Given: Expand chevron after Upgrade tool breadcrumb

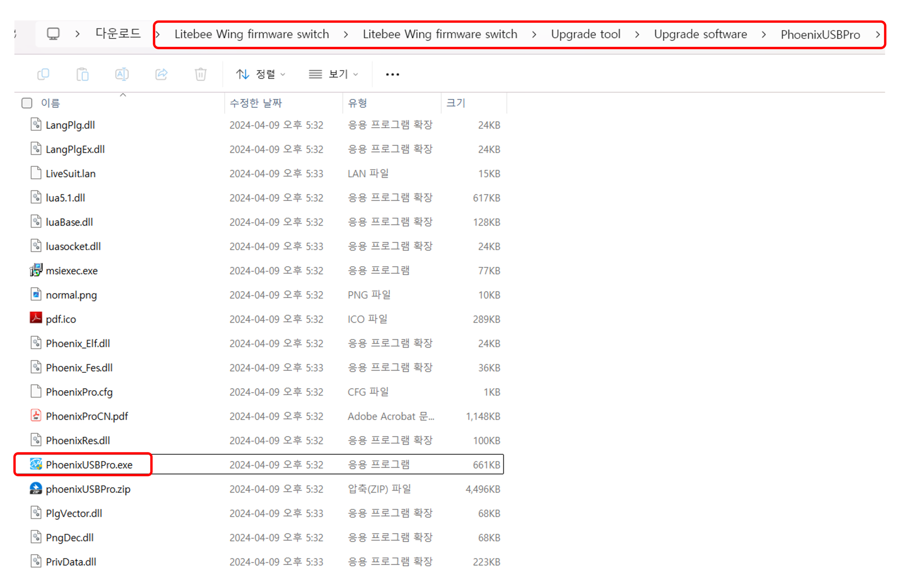Looking at the screenshot, I should [637, 34].
